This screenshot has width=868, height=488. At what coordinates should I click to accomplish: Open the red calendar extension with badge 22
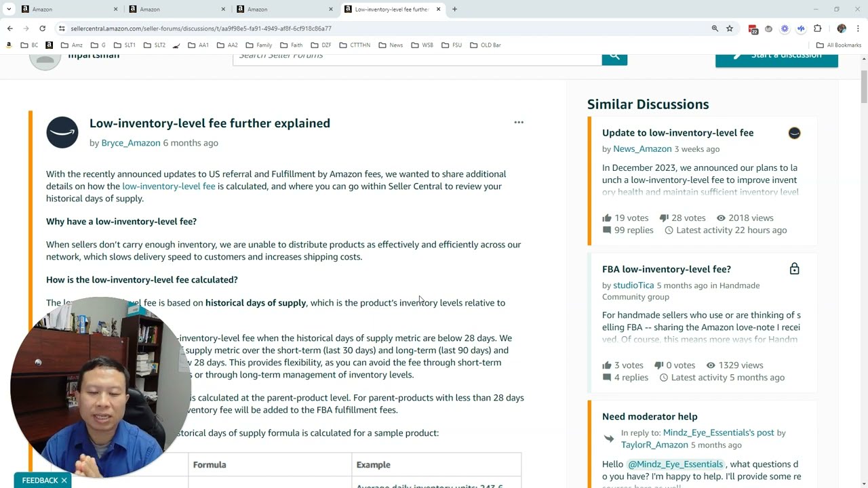[x=753, y=29]
